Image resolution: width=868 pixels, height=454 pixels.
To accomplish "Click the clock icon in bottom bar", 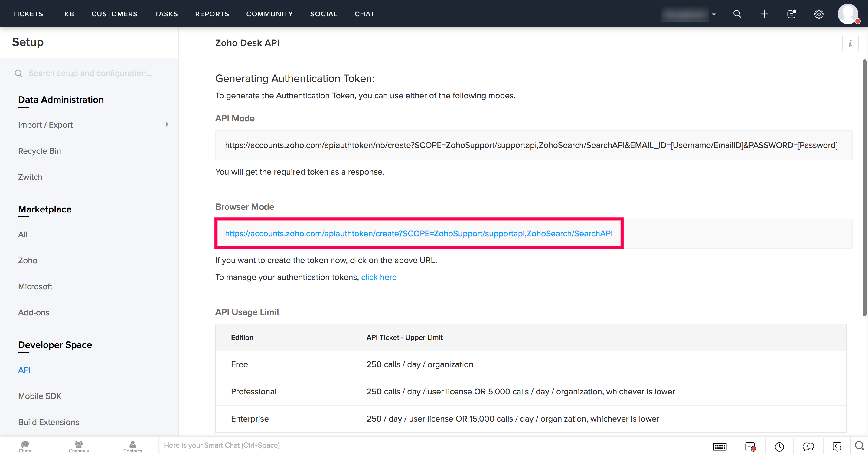I will pos(779,446).
